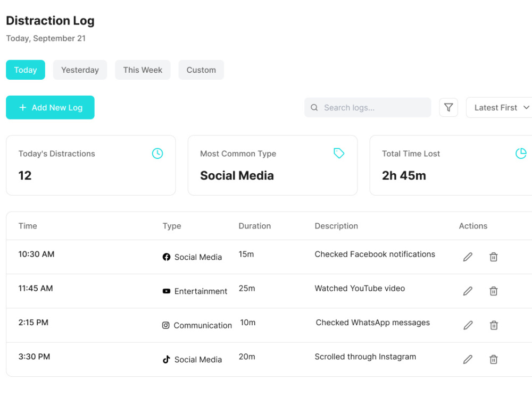
Task: Edit the Watched YouTube video entry
Action: click(x=468, y=291)
